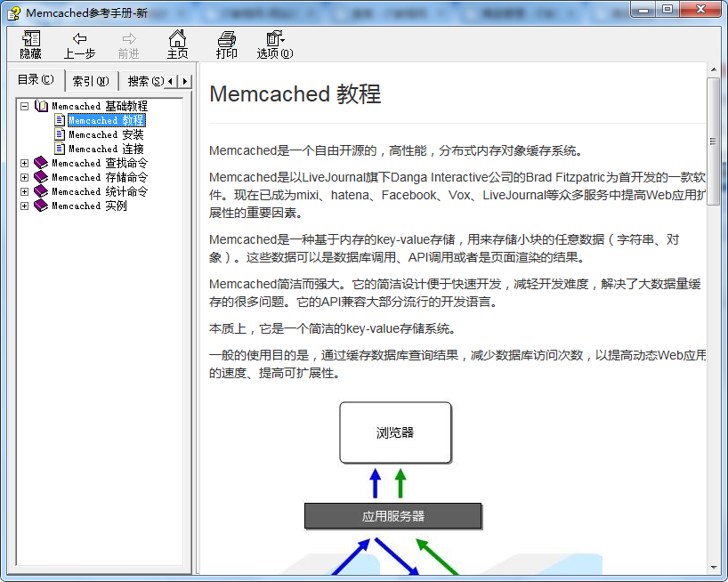The height and width of the screenshot is (582, 728).
Task: Click the open book icon for Memcached 基础教程
Action: (42, 106)
